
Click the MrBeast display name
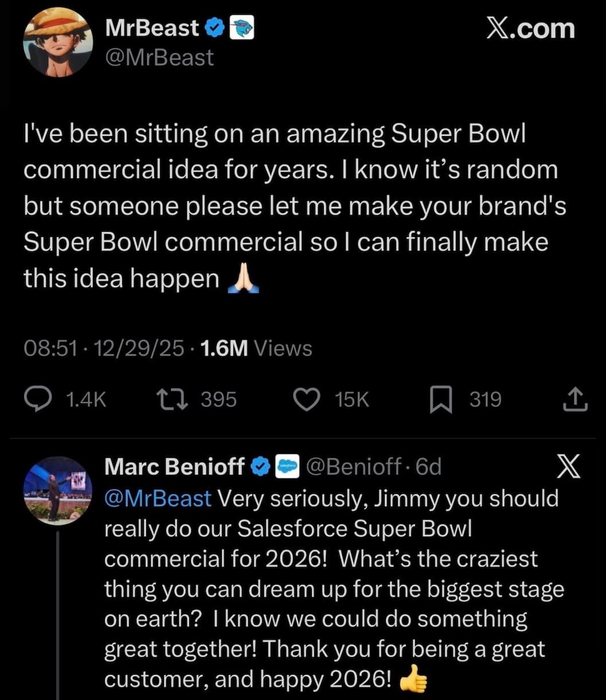pos(152,28)
